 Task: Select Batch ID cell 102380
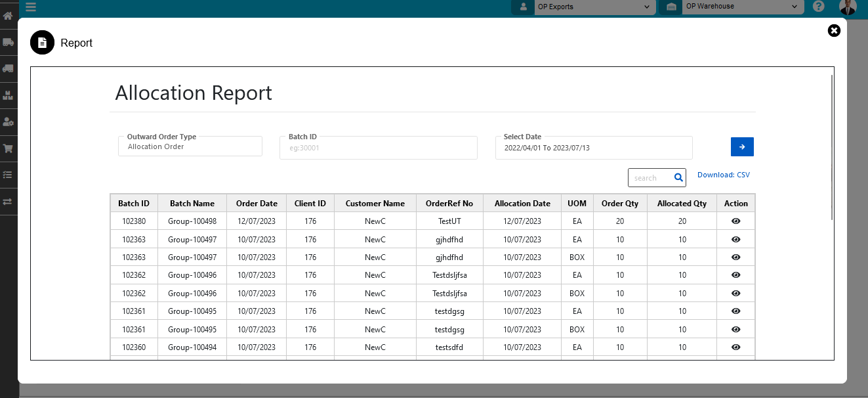134,221
